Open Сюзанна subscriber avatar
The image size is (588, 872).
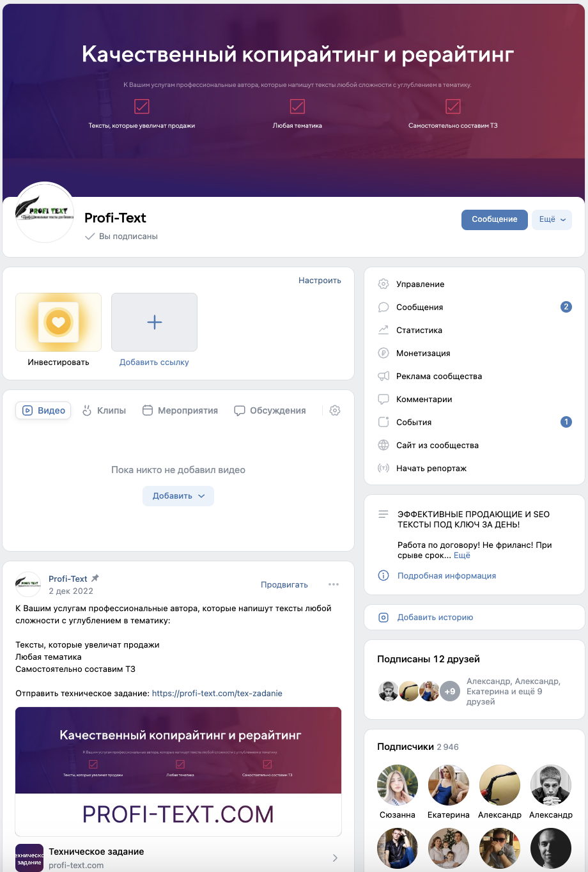point(398,785)
